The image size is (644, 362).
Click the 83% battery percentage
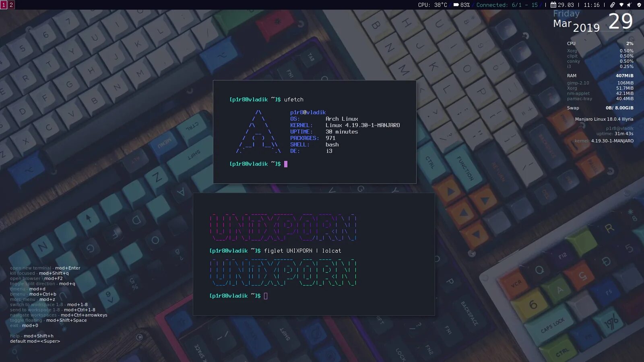[x=465, y=5]
